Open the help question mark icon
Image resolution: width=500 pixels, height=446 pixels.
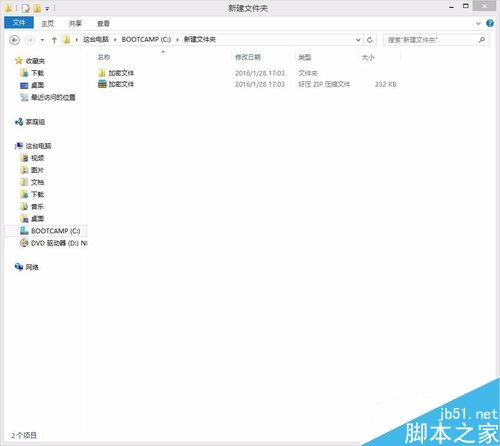point(490,23)
